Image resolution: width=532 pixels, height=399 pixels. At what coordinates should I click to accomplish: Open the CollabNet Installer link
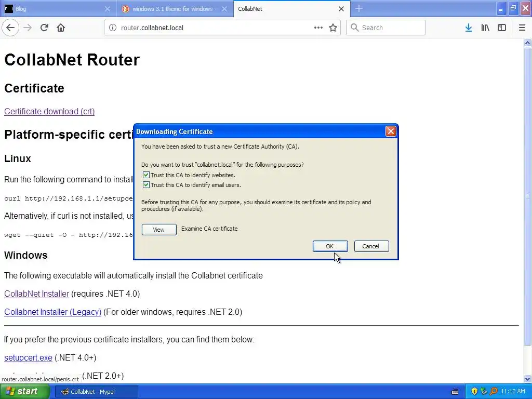coord(37,294)
